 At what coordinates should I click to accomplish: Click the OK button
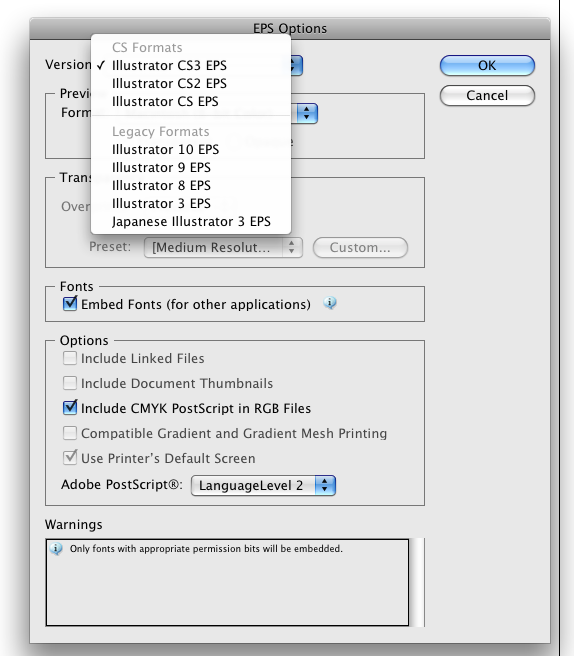(x=487, y=66)
